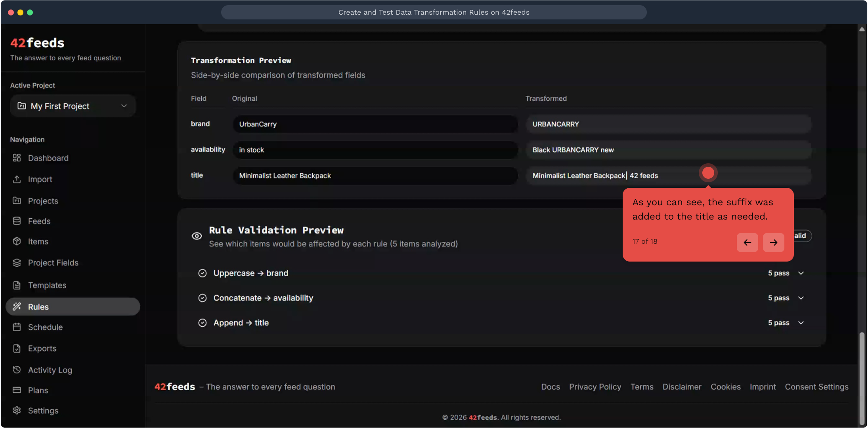The height and width of the screenshot is (428, 868).
Task: Click the eye icon beside Rule Validation Preview
Action: [x=197, y=236]
